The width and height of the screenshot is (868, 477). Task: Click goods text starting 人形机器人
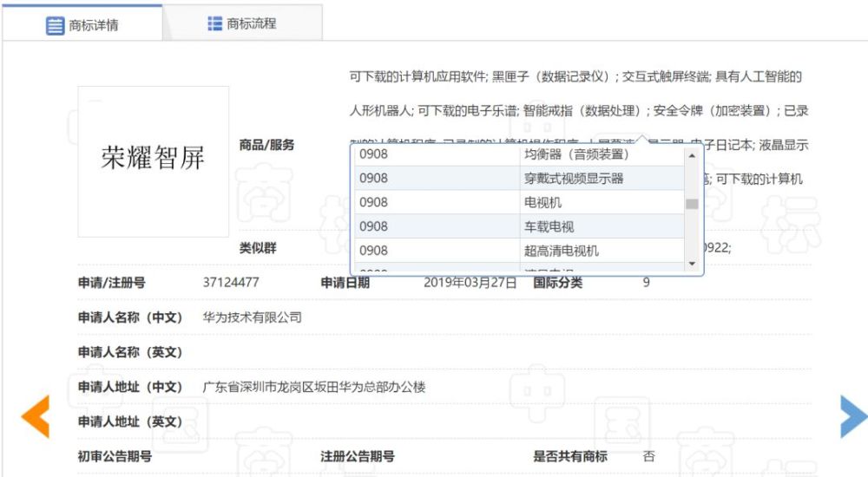click(579, 111)
